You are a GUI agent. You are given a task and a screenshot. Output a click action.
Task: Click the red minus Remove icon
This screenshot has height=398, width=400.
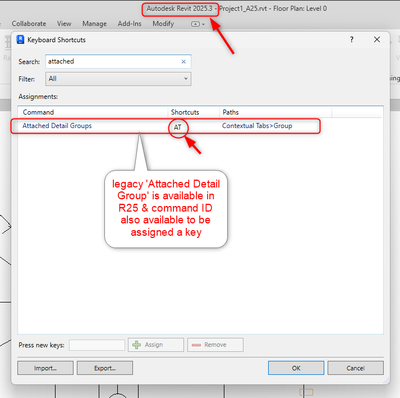[196, 345]
